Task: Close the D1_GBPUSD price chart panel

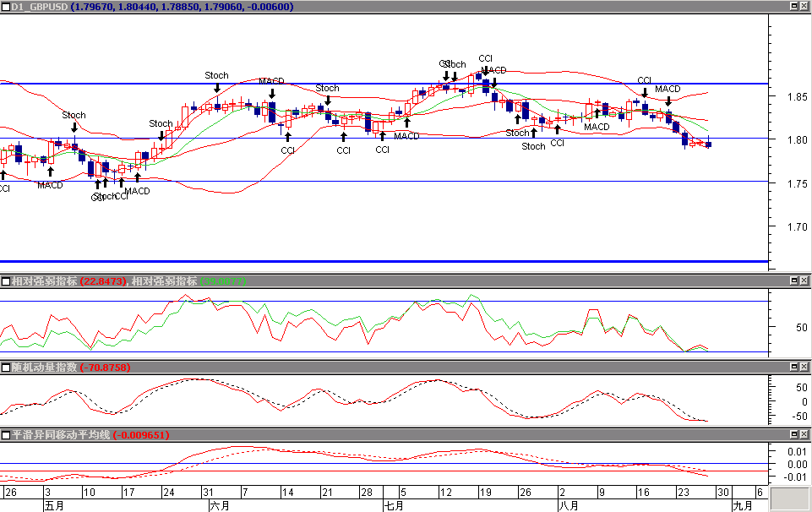Action: point(804,6)
